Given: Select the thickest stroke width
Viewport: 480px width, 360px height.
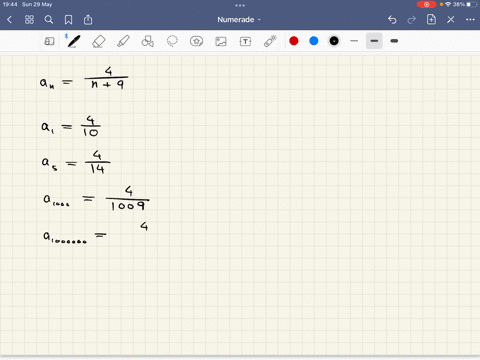Looking at the screenshot, I should pos(394,41).
